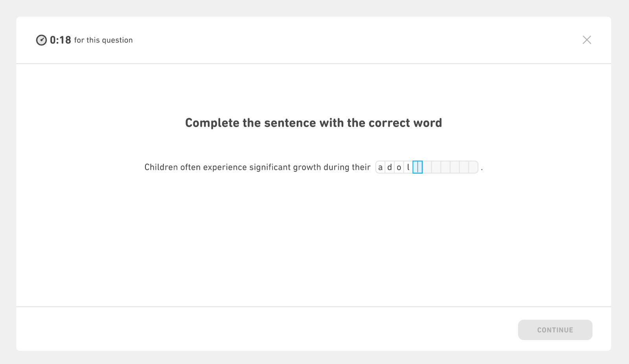Click the stopwatch timer icon
The image size is (629, 364).
41,40
